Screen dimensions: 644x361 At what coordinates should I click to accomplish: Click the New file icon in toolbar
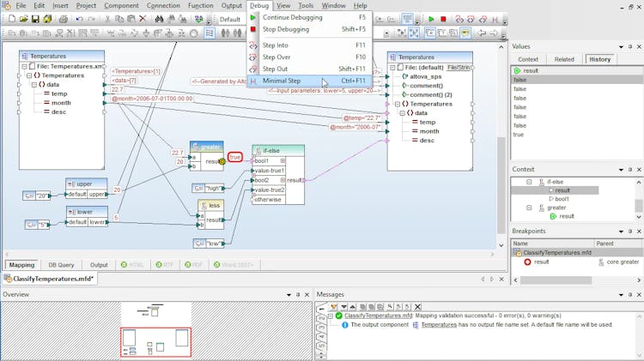pos(12,19)
